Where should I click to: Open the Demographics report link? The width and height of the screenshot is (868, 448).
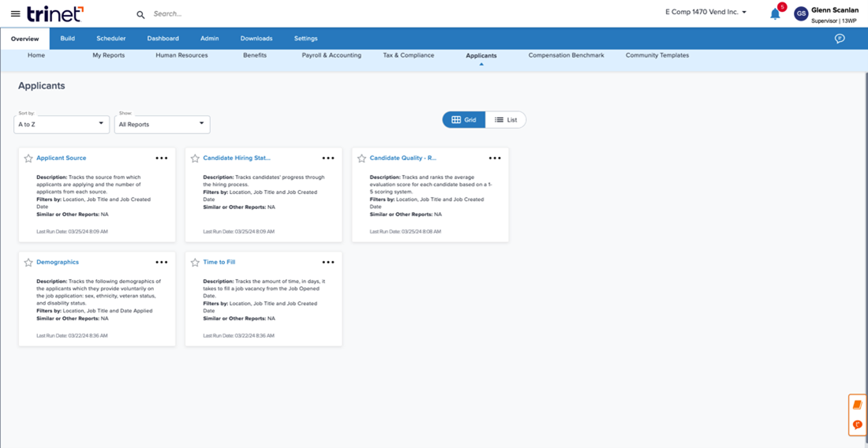click(x=58, y=262)
